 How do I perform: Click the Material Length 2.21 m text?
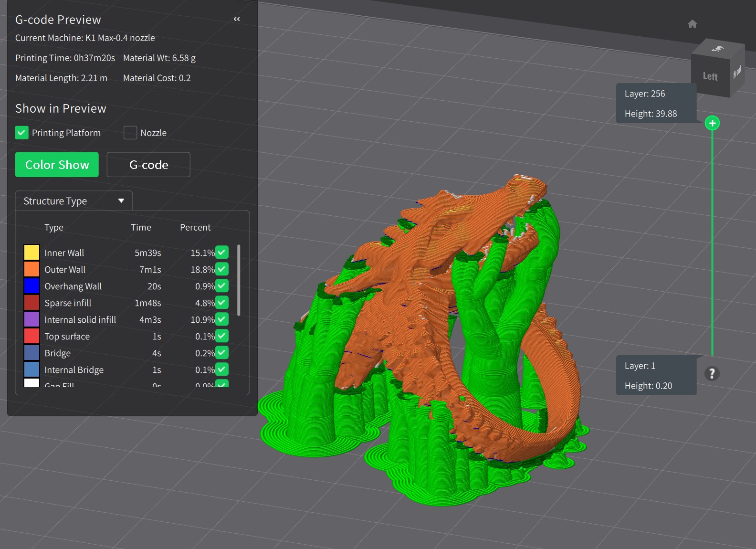[61, 78]
